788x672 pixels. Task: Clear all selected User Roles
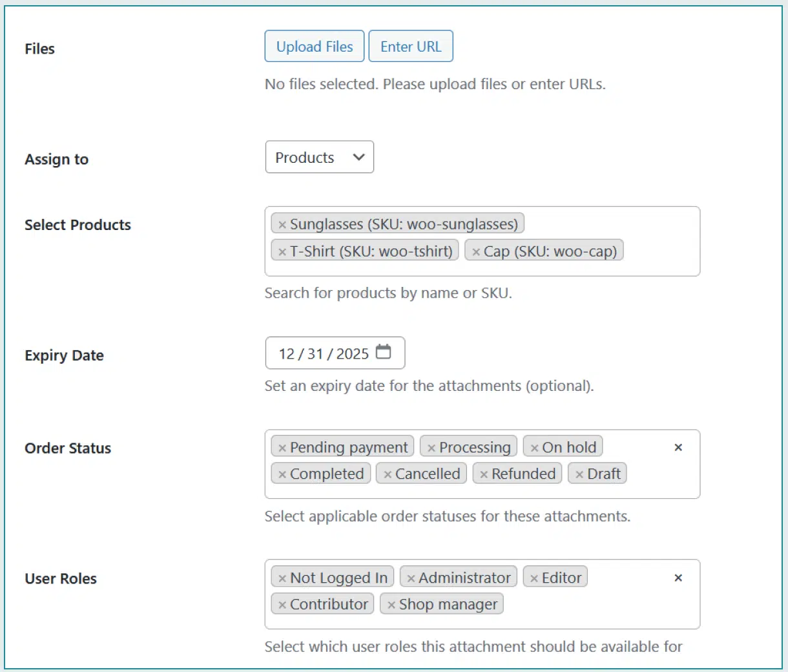pos(678,578)
